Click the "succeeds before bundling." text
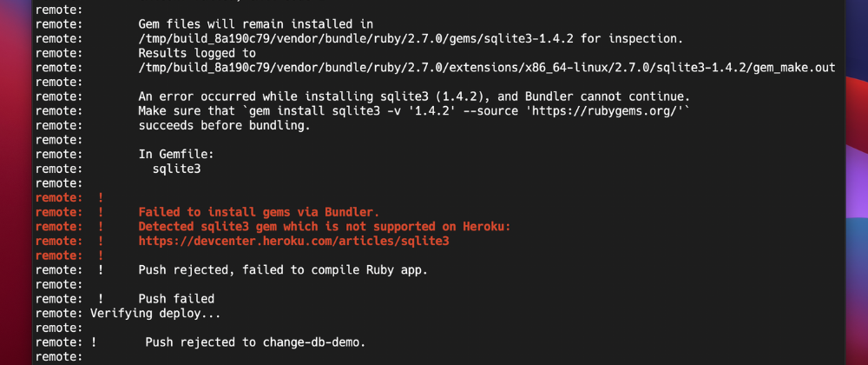Viewport: 868px width, 365px height. 224,125
